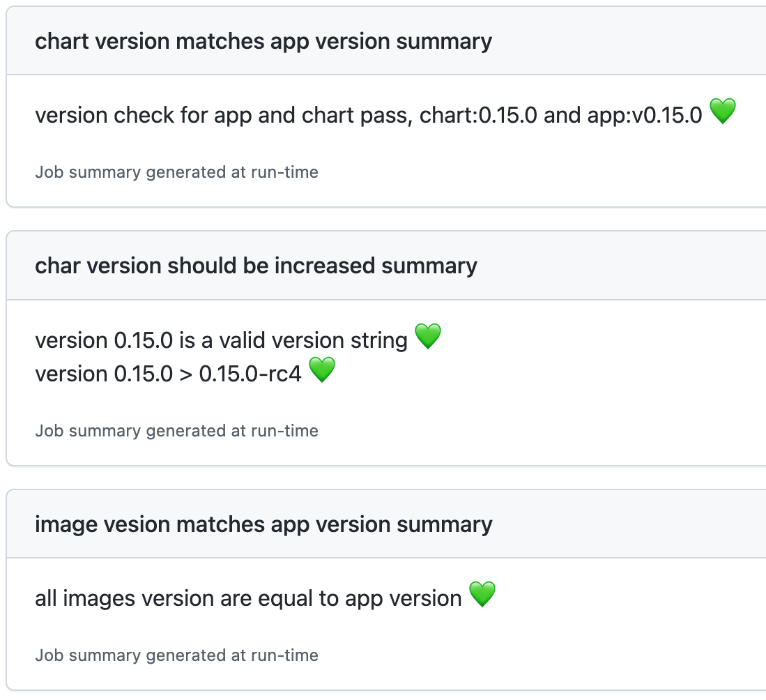Click word 'image' in the third heading

click(66, 525)
